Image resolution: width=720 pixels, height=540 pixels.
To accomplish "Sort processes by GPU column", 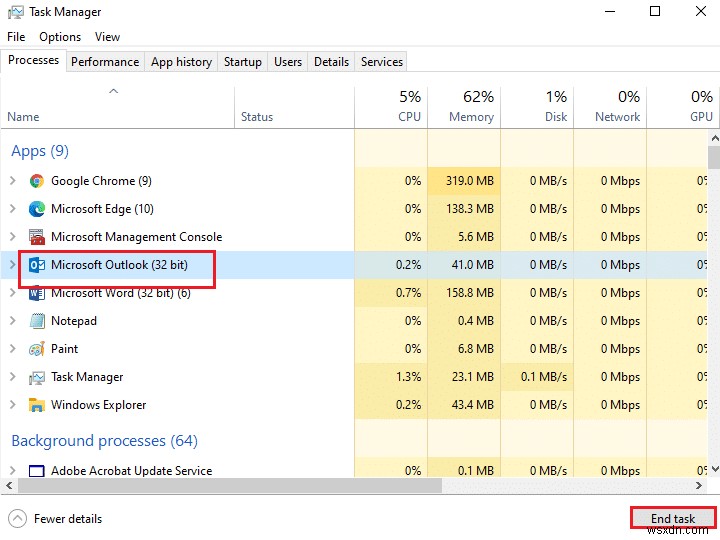I will tap(683, 107).
